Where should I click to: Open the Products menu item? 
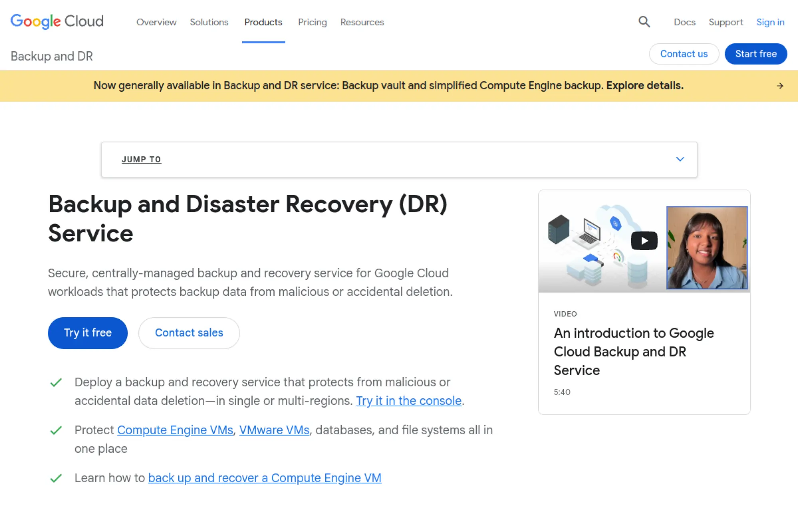coord(263,22)
